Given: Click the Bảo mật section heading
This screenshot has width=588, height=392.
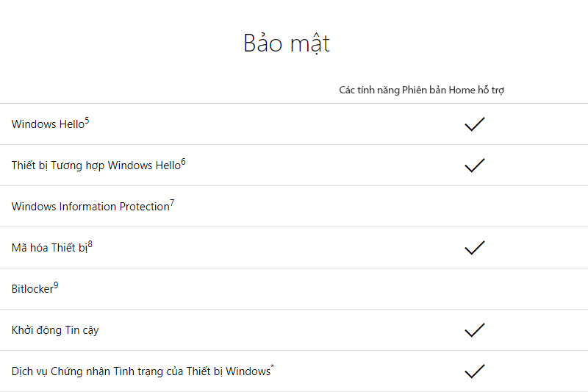Looking at the screenshot, I should 287,43.
